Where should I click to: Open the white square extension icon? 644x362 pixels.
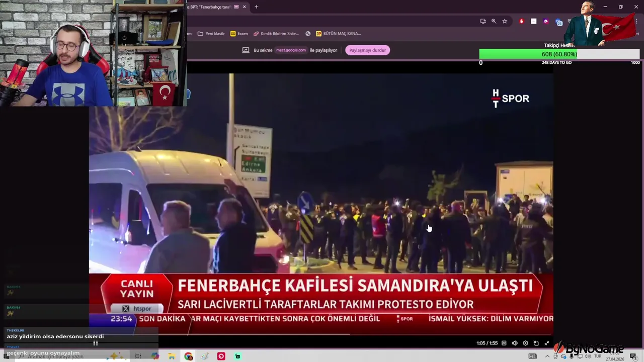tap(533, 21)
